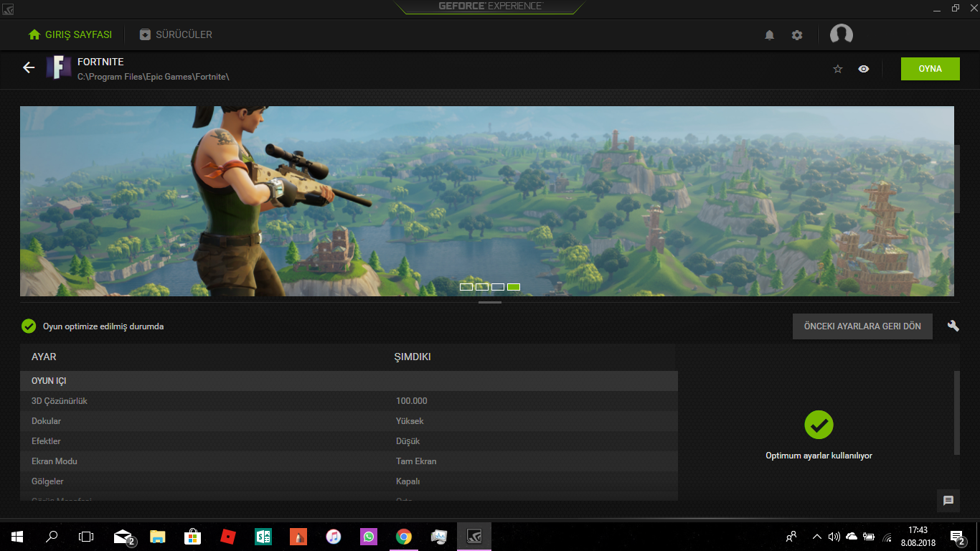Image resolution: width=980 pixels, height=551 pixels.
Task: Open the Mail app on the taskbar
Action: 123,536
